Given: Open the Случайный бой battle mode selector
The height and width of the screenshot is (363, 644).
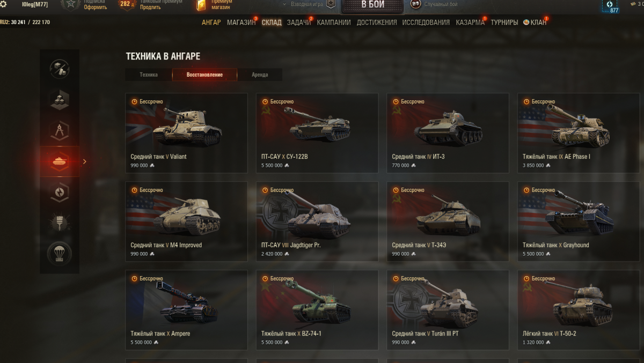Looking at the screenshot, I should (x=434, y=4).
